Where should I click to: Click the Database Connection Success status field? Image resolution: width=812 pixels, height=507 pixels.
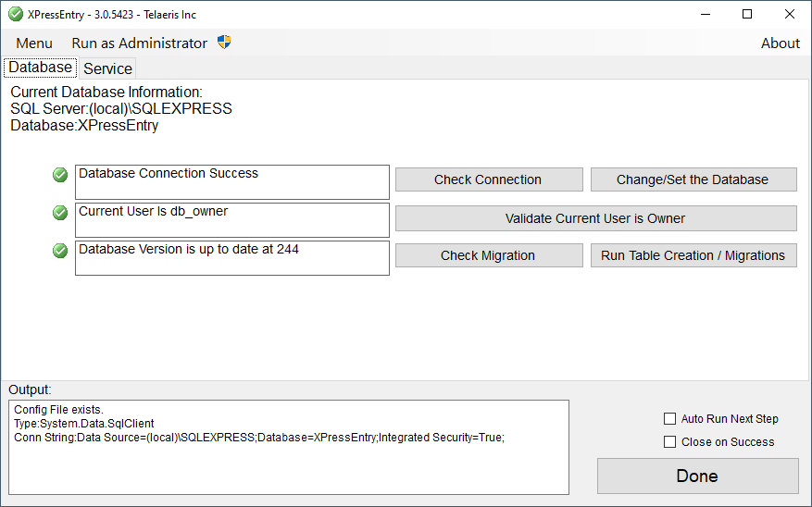click(x=232, y=182)
